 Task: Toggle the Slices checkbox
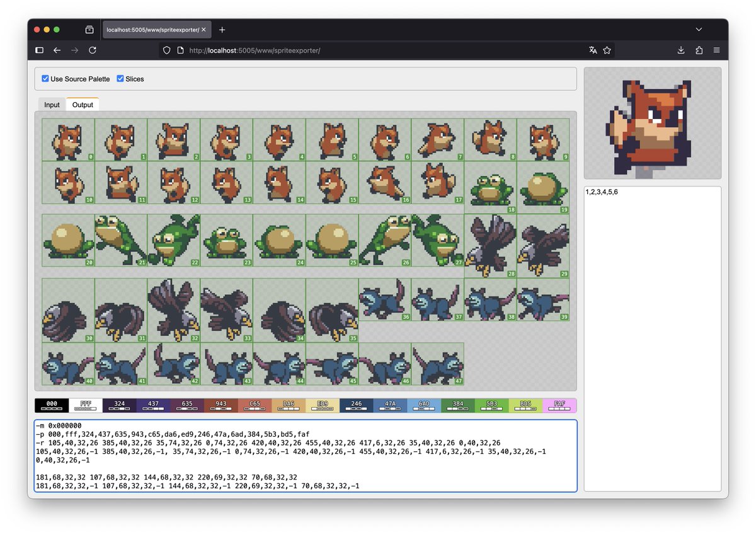120,79
